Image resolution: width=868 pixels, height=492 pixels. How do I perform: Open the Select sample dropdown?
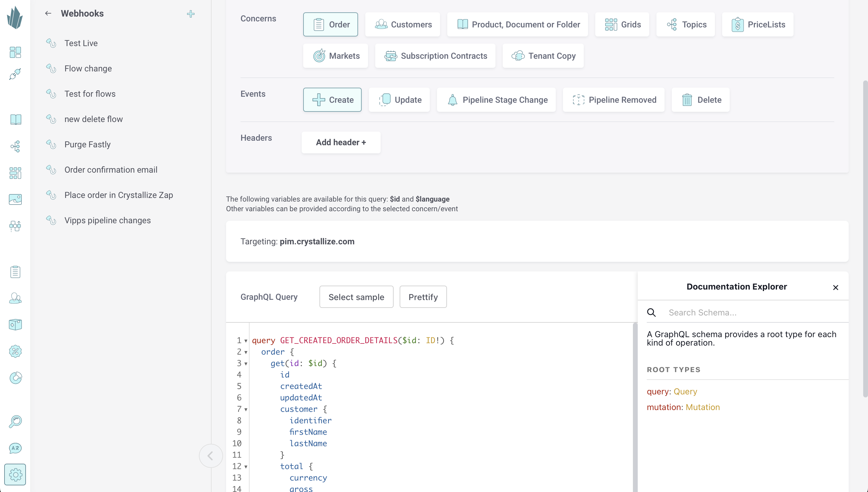tap(356, 297)
